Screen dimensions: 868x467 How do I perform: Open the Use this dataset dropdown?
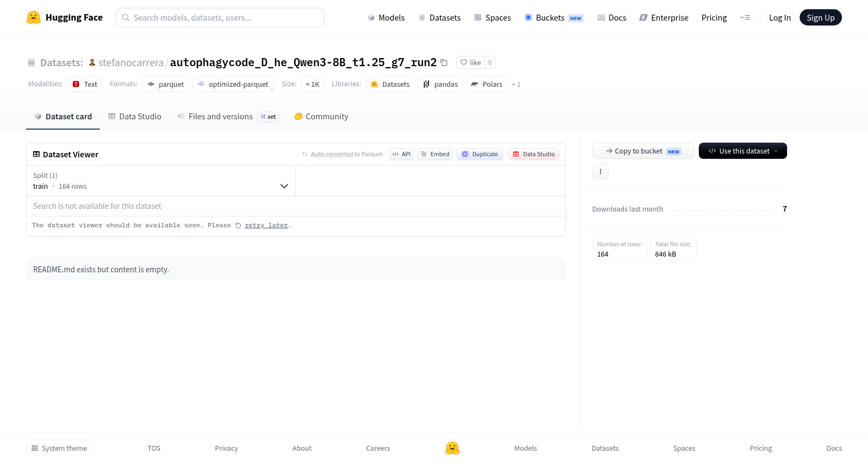coord(743,151)
